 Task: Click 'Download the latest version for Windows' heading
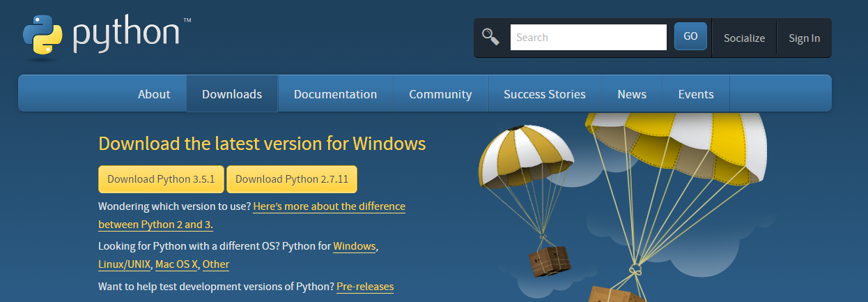pyautogui.click(x=262, y=144)
